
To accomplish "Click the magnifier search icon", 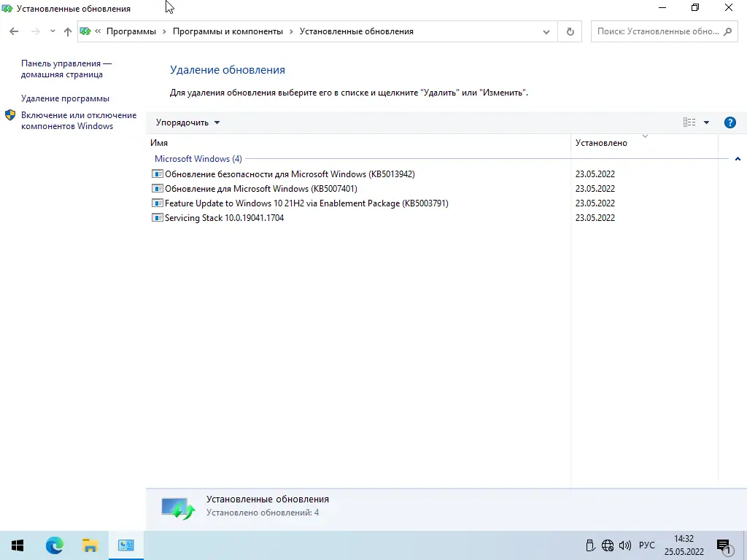I will [x=727, y=31].
